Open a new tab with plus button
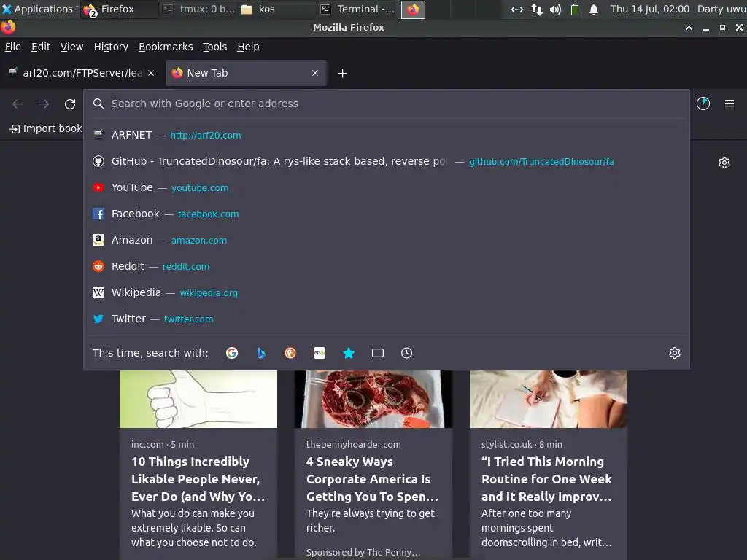 (343, 74)
